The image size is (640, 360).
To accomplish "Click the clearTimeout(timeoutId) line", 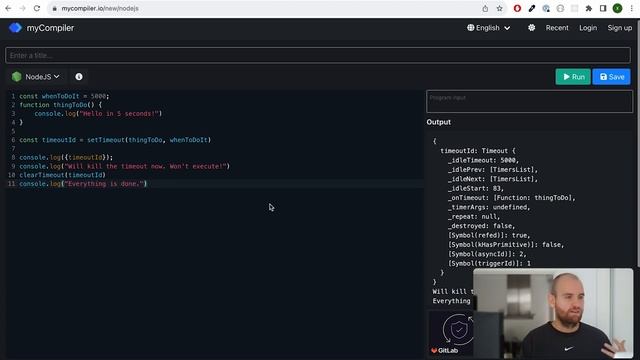I will point(62,175).
